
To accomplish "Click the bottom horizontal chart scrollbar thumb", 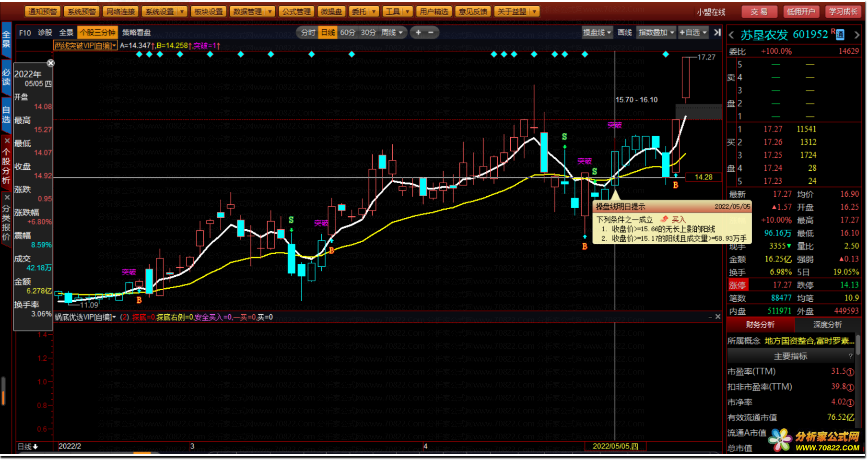I will pyautogui.click(x=142, y=453).
